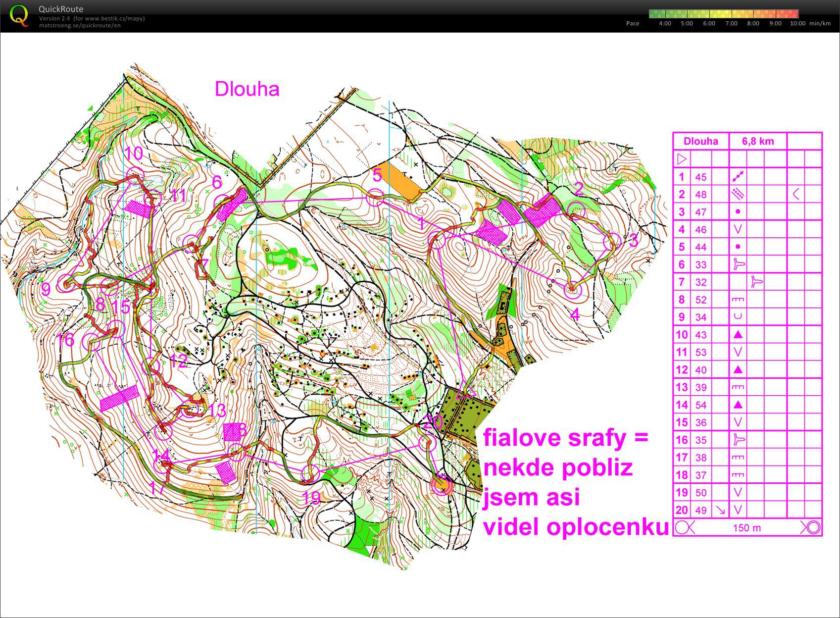Click the '4:00' pace legend label
The image size is (840, 618).
tap(665, 23)
